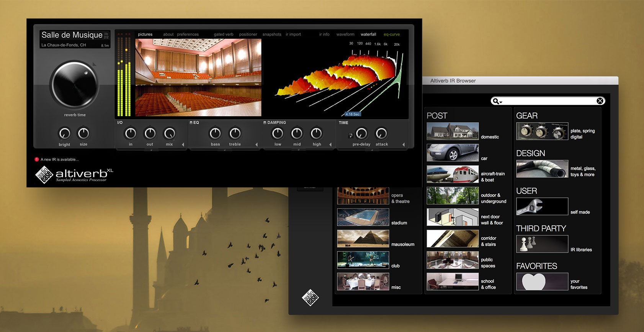Open the about tab
The width and height of the screenshot is (644, 332).
[x=168, y=35]
